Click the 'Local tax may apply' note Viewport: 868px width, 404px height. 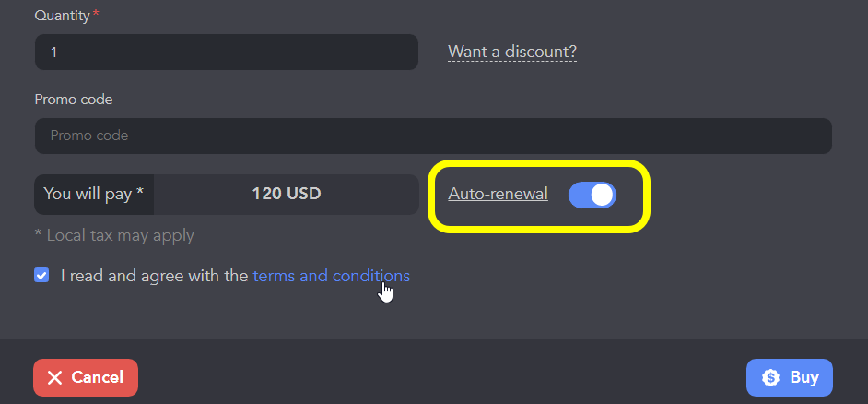[114, 235]
